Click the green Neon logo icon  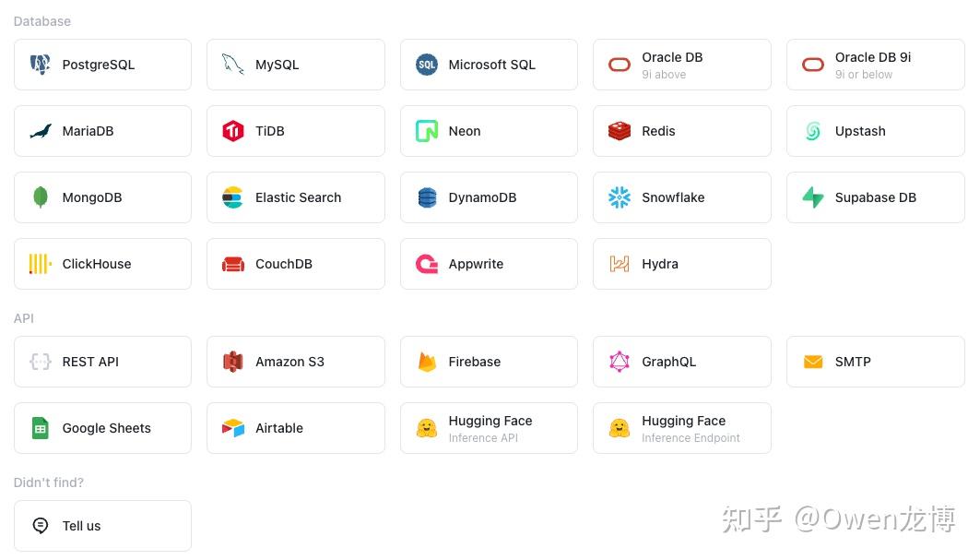coord(427,131)
